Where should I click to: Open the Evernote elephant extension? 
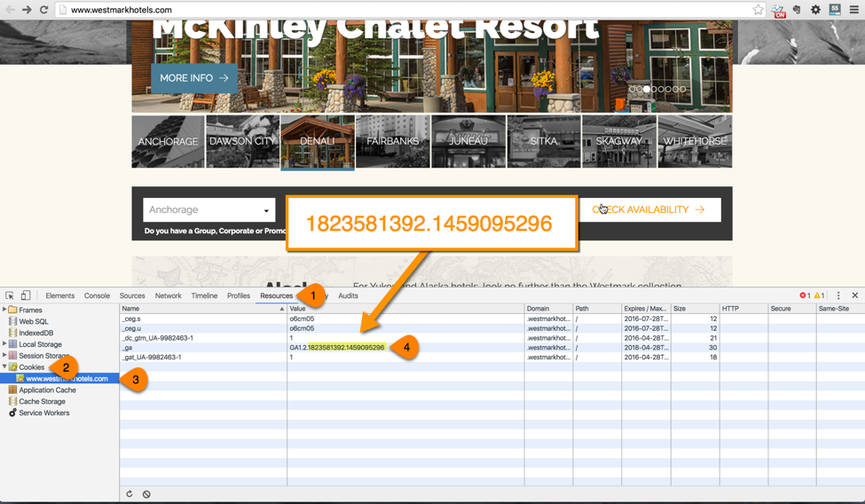[797, 10]
